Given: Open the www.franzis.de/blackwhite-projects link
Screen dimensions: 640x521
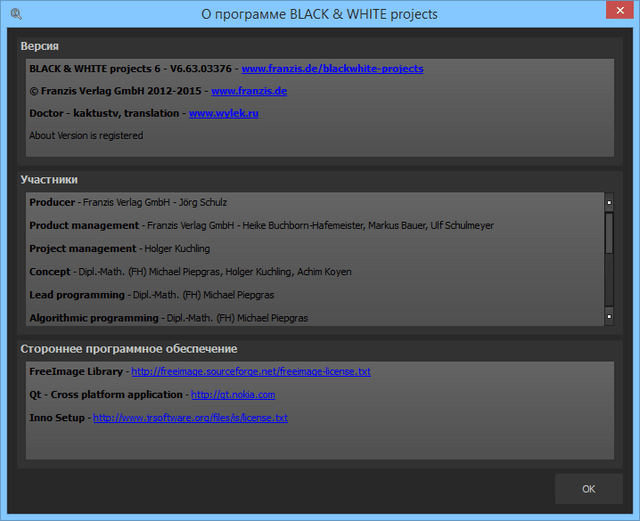Looking at the screenshot, I should click(x=332, y=69).
